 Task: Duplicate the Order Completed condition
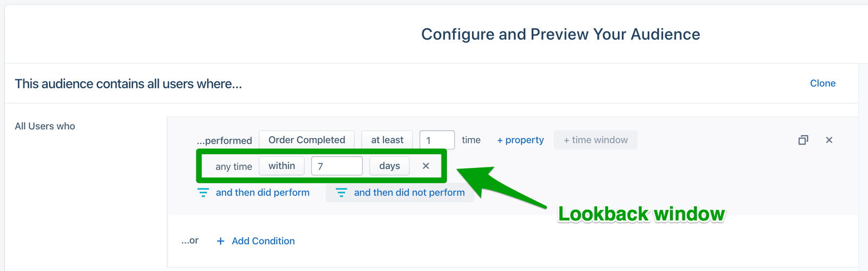tap(803, 140)
